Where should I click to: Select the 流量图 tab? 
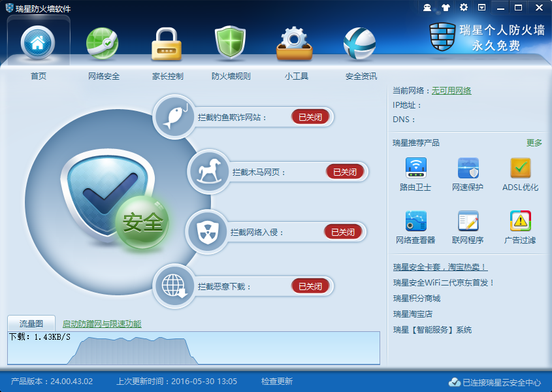tap(31, 323)
